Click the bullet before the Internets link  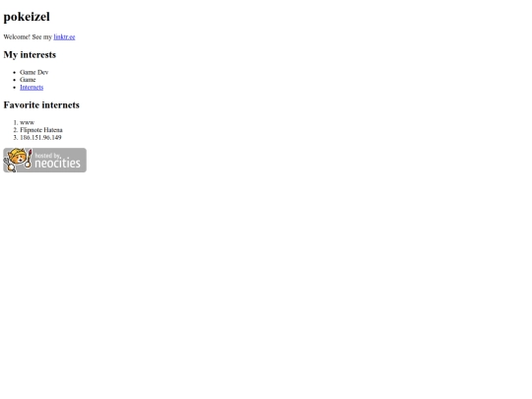[x=15, y=88]
